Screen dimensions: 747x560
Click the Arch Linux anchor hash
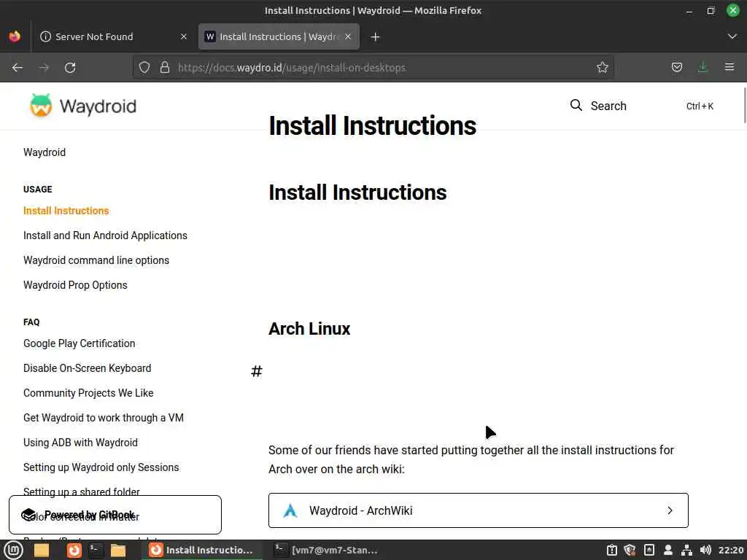(256, 371)
